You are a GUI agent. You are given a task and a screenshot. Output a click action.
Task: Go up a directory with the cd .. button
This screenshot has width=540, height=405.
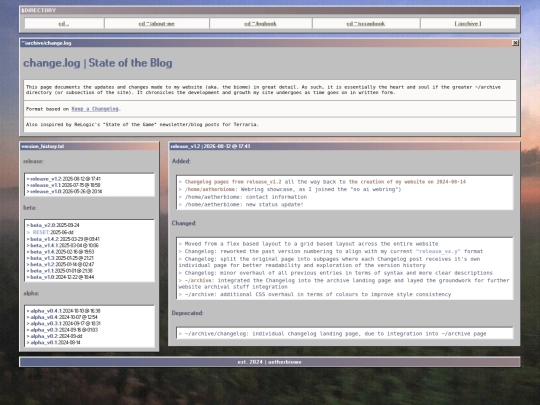coord(64,23)
